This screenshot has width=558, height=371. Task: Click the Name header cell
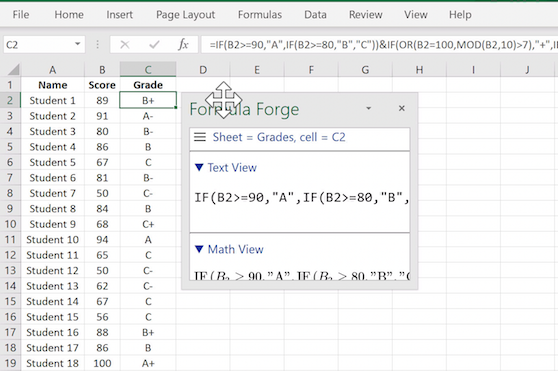tap(53, 85)
